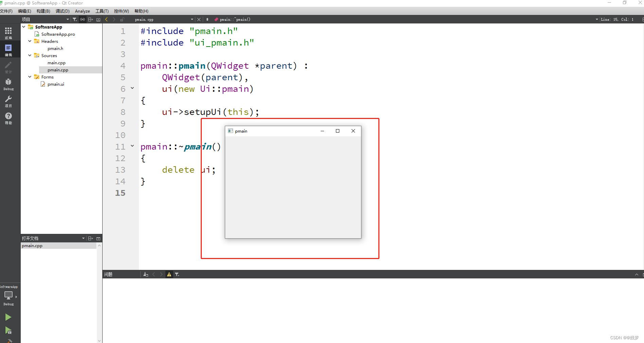Click the Open Documents scrollbar up arrow
The width and height of the screenshot is (644, 343).
click(x=99, y=245)
